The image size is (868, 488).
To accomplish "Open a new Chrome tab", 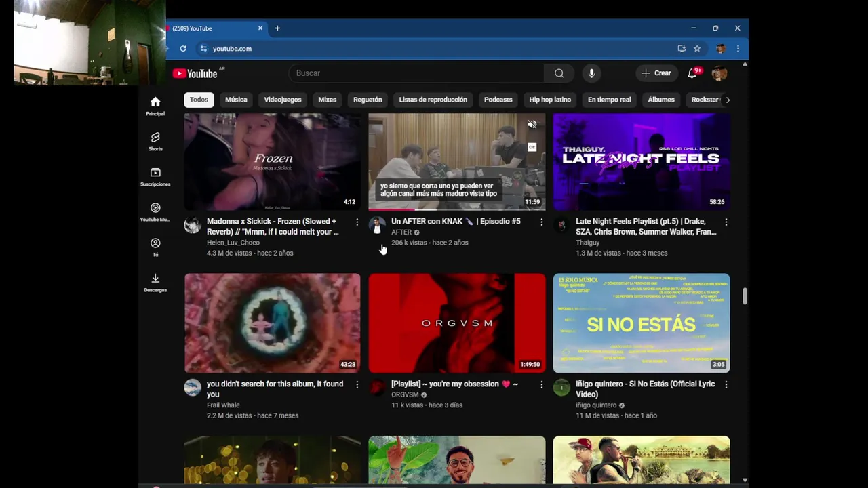I will click(x=277, y=28).
